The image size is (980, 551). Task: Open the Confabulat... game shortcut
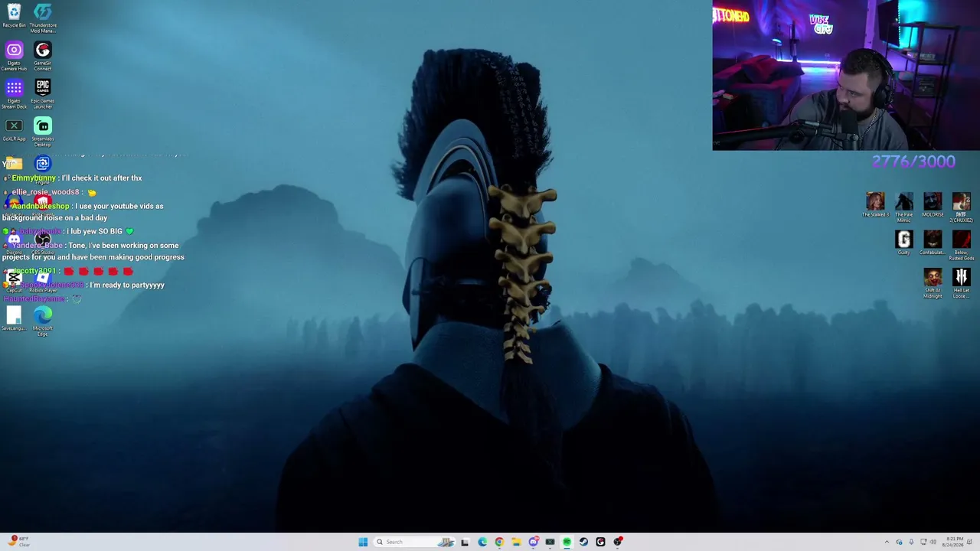point(933,243)
